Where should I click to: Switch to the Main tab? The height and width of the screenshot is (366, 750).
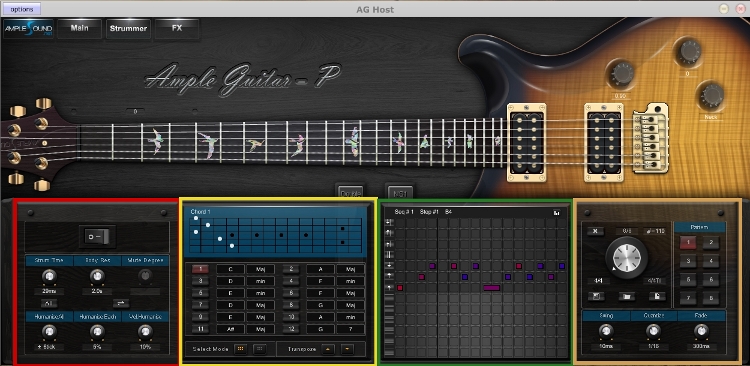(79, 29)
